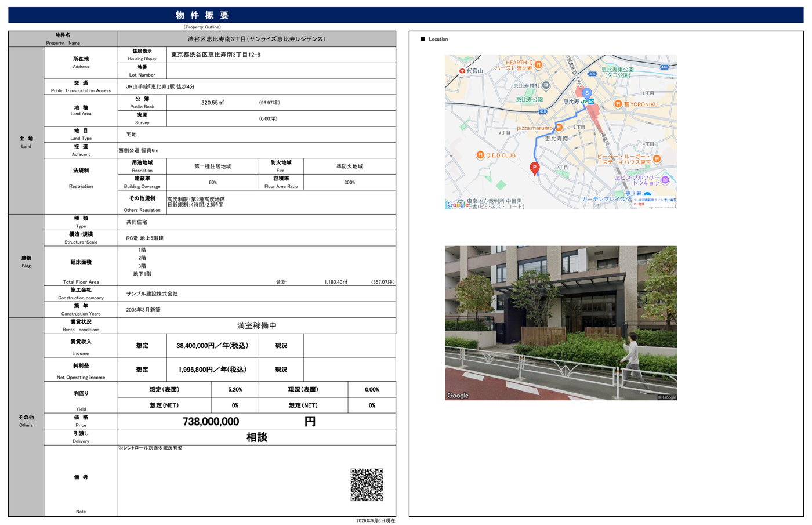The height and width of the screenshot is (525, 812).
Task: Select the building type 共同住宅
Action: [x=137, y=222]
